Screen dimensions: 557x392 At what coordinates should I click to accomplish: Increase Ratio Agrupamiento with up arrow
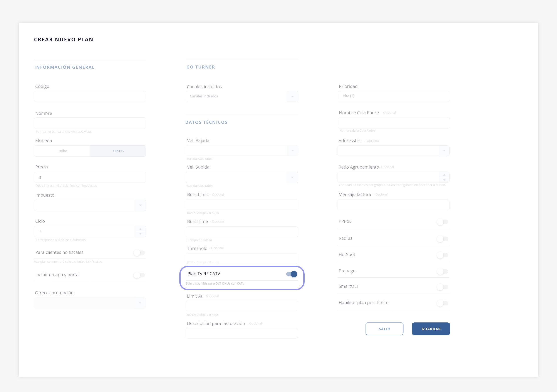pyautogui.click(x=444, y=175)
